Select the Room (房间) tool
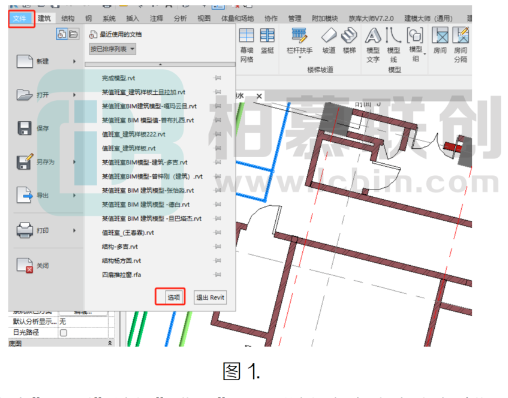This screenshot has height=398, width=508. pyautogui.click(x=440, y=41)
